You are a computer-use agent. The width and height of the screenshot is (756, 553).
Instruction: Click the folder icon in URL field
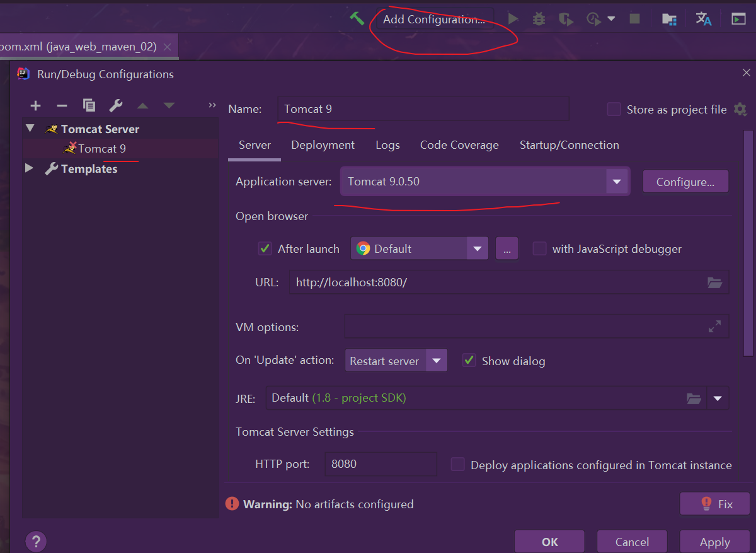(714, 282)
